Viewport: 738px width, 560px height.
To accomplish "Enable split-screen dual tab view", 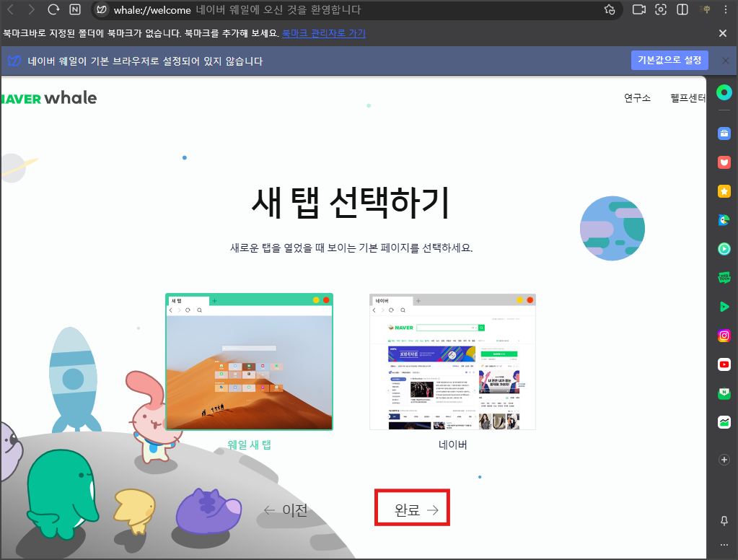I will [682, 10].
